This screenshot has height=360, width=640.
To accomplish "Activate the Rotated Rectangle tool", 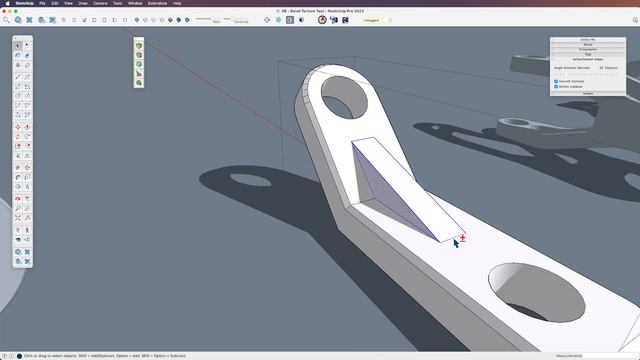I will coord(27,87).
